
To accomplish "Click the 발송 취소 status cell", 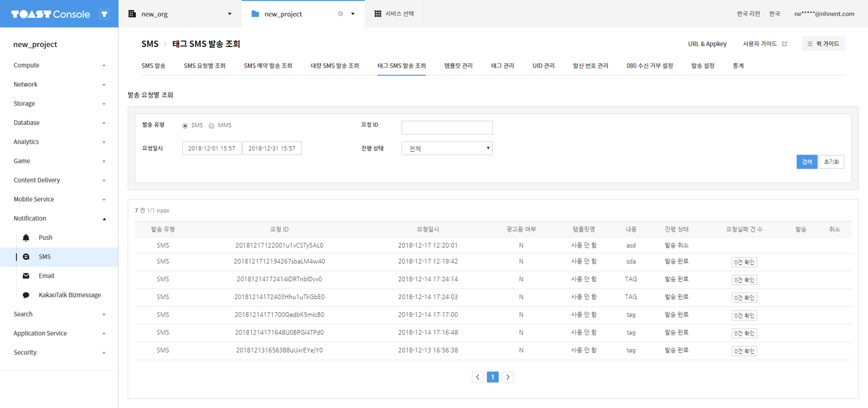I will pos(676,245).
